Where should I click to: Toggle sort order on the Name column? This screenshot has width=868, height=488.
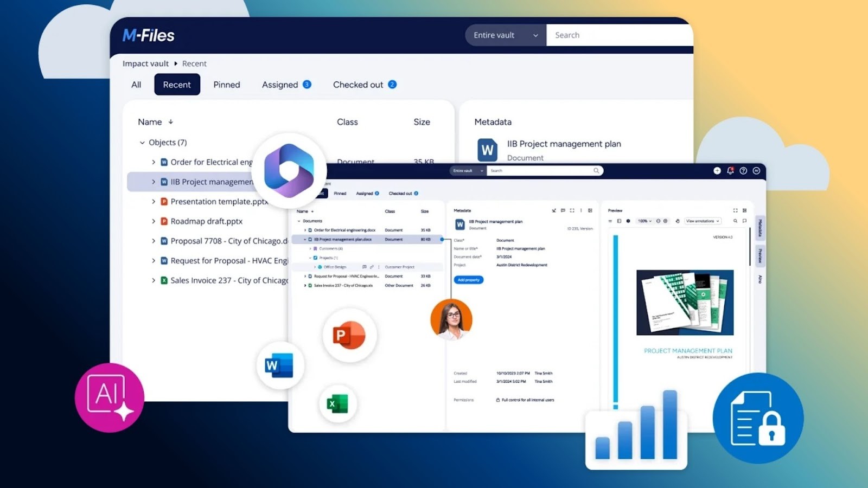pos(171,122)
